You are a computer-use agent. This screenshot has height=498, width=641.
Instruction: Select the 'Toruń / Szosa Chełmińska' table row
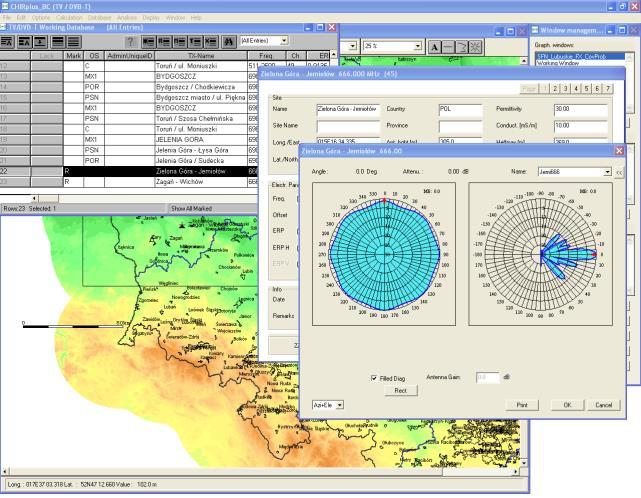pyautogui.click(x=129, y=119)
